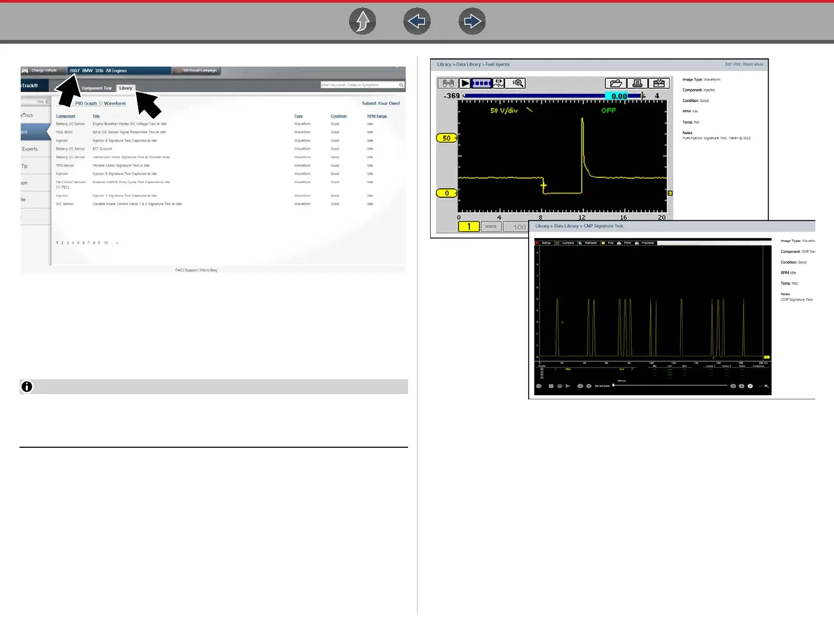Open the Component Test tab

pos(97,88)
